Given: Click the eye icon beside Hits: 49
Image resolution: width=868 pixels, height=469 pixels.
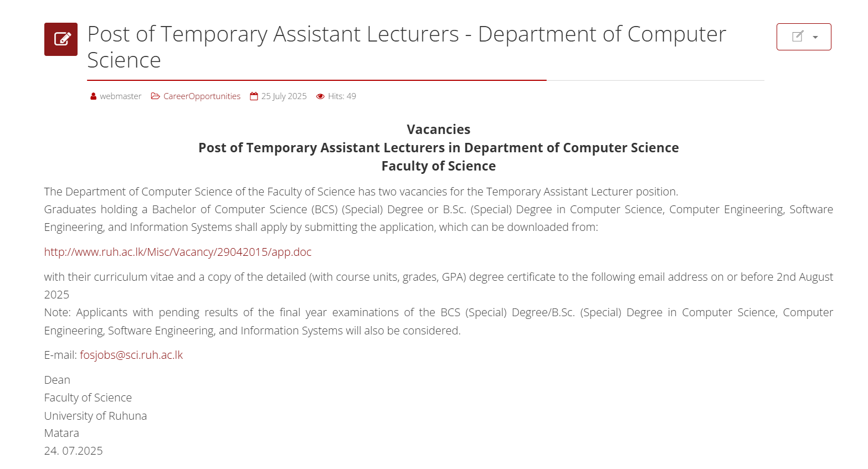Looking at the screenshot, I should (x=320, y=96).
